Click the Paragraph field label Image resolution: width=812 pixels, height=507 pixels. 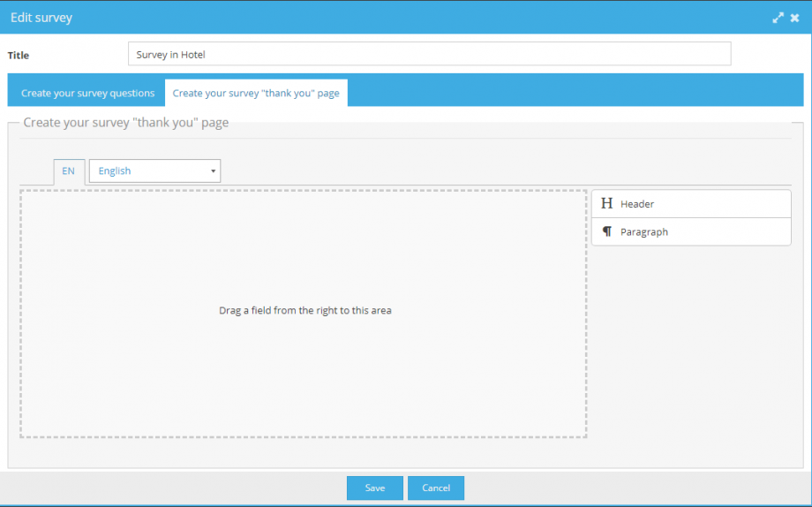coord(644,231)
